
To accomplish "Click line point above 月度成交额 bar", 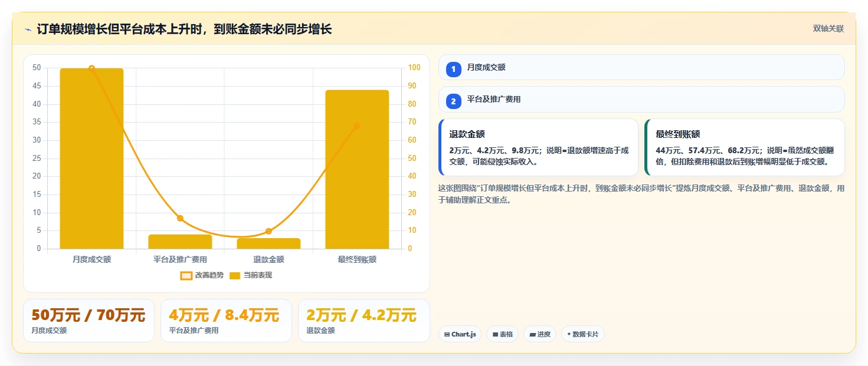I will (91, 68).
